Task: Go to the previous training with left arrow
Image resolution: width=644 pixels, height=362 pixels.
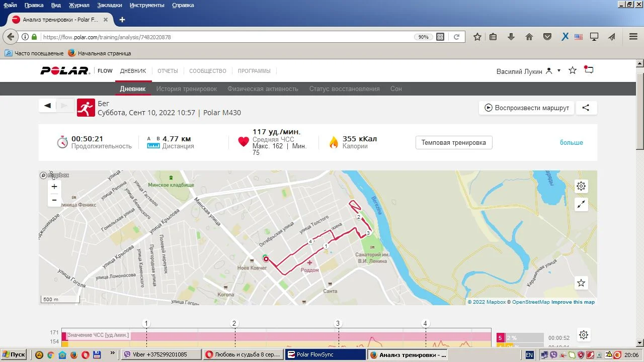Action: [x=48, y=106]
